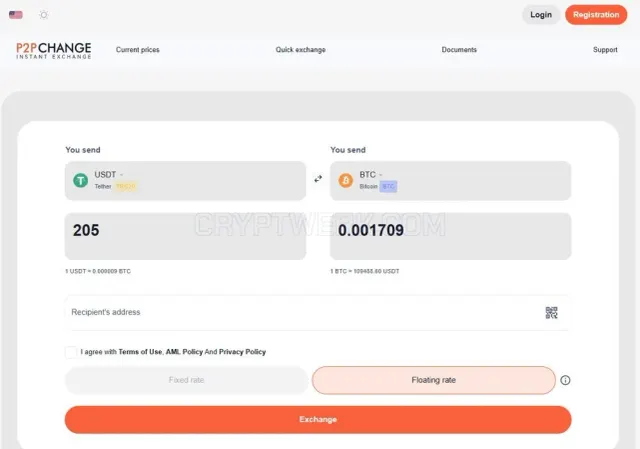This screenshot has height=449, width=640.
Task: Click the orange Exchange button
Action: [x=318, y=420]
